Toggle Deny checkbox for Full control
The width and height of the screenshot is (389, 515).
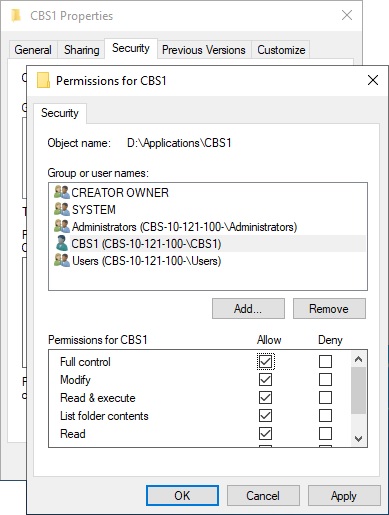pos(325,361)
